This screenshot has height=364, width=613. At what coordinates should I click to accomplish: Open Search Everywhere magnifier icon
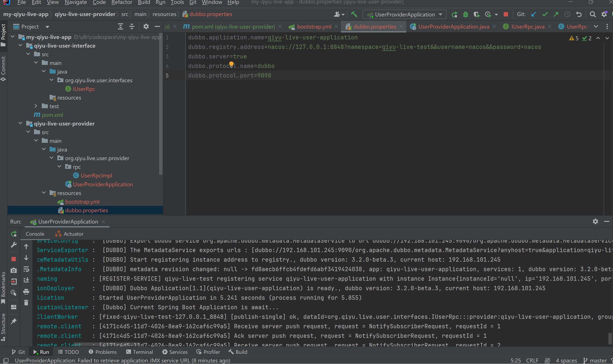[x=593, y=14]
